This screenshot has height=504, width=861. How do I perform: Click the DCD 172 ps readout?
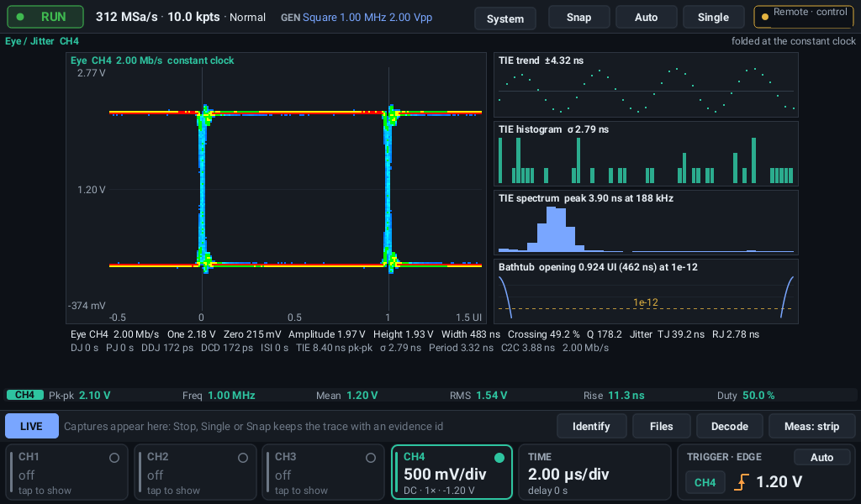(x=227, y=349)
